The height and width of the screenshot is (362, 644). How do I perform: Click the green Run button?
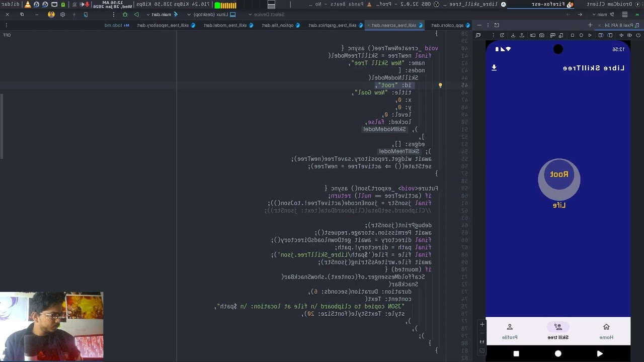click(x=136, y=14)
